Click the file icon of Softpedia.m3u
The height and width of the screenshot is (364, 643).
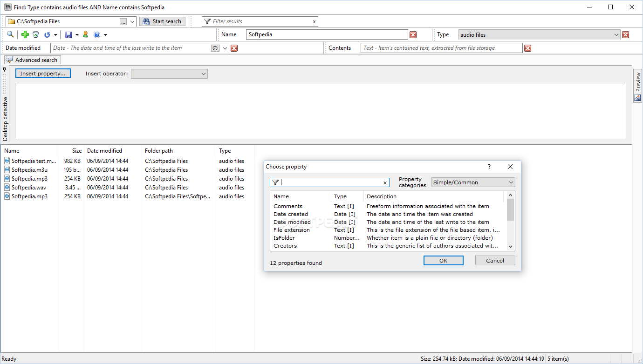[7, 170]
